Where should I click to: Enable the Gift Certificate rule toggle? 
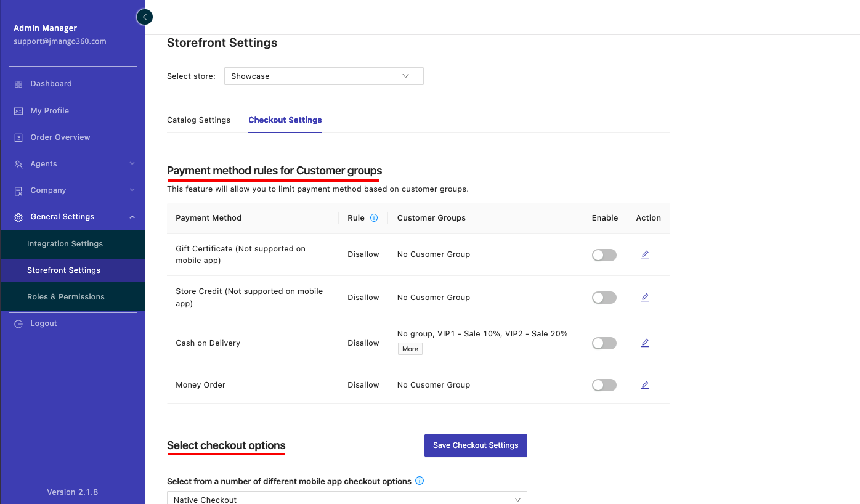click(x=604, y=255)
